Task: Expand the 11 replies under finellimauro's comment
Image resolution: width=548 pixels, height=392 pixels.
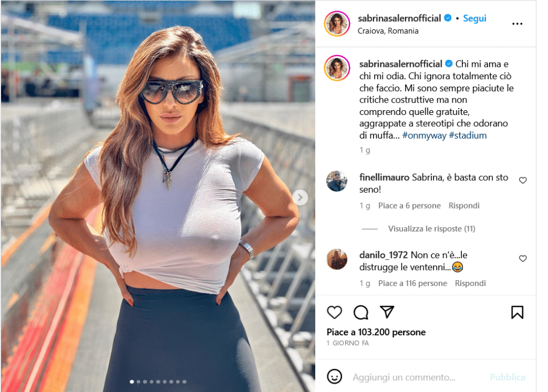Action: 432,229
